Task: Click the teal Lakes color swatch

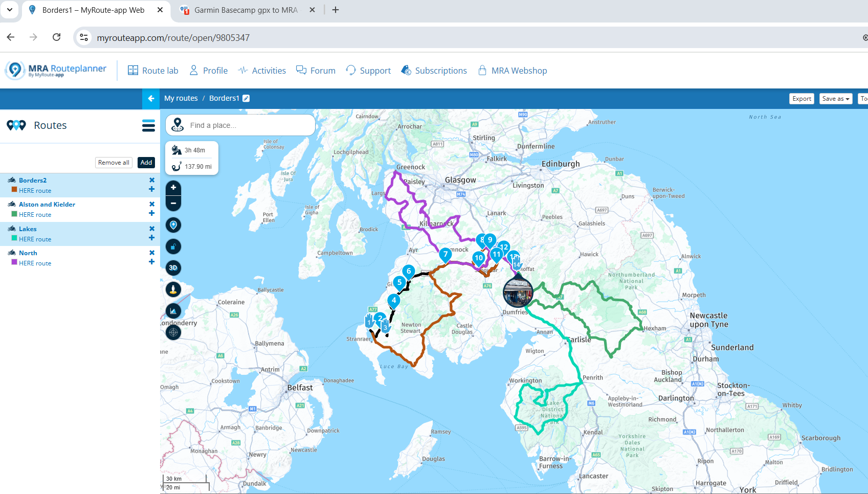Action: pyautogui.click(x=14, y=238)
